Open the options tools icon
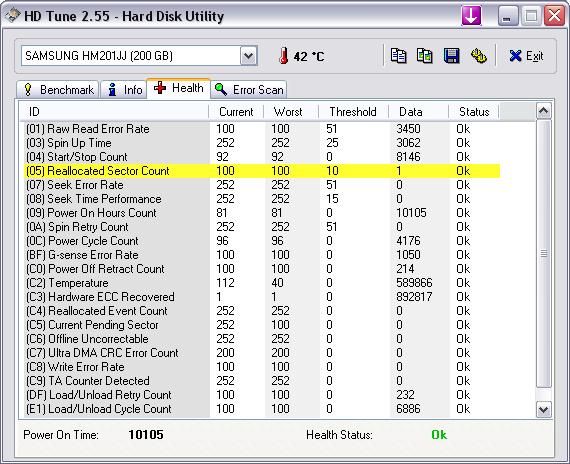Image resolution: width=570 pixels, height=464 pixels. click(x=478, y=56)
